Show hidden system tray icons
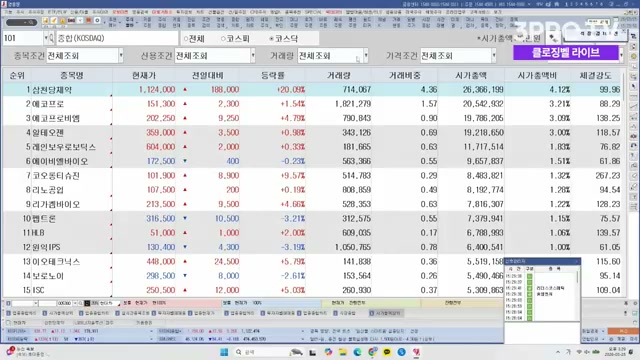The image size is (640, 360). (558, 352)
